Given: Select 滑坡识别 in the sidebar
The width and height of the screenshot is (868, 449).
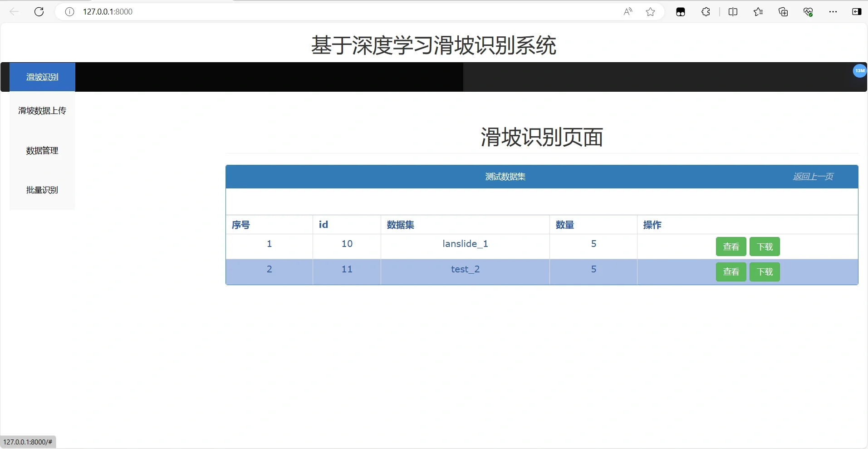Looking at the screenshot, I should [x=42, y=77].
